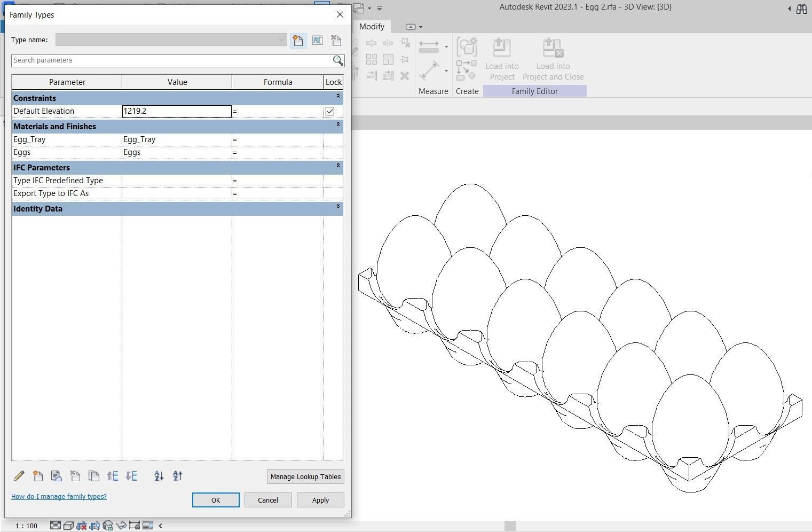Click the Edit Parameter pencil icon
The height and width of the screenshot is (532, 812).
(19, 476)
